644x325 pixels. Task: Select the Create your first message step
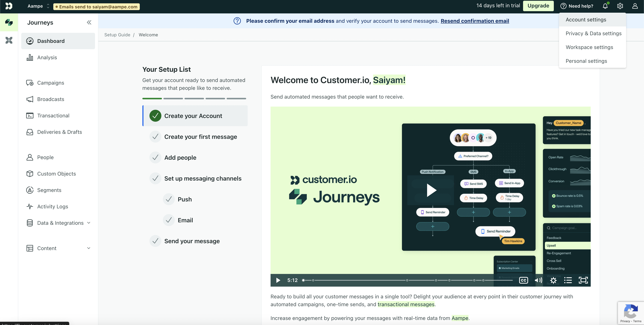click(200, 137)
